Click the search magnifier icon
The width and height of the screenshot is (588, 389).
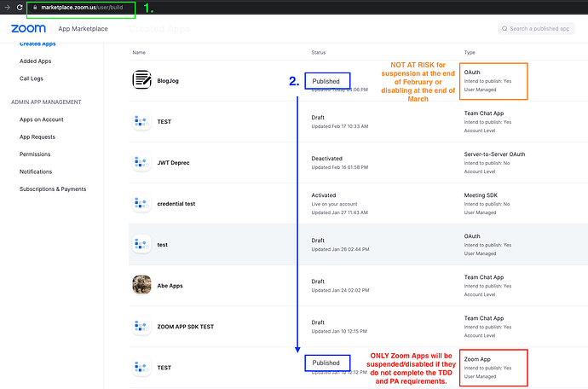coord(504,28)
